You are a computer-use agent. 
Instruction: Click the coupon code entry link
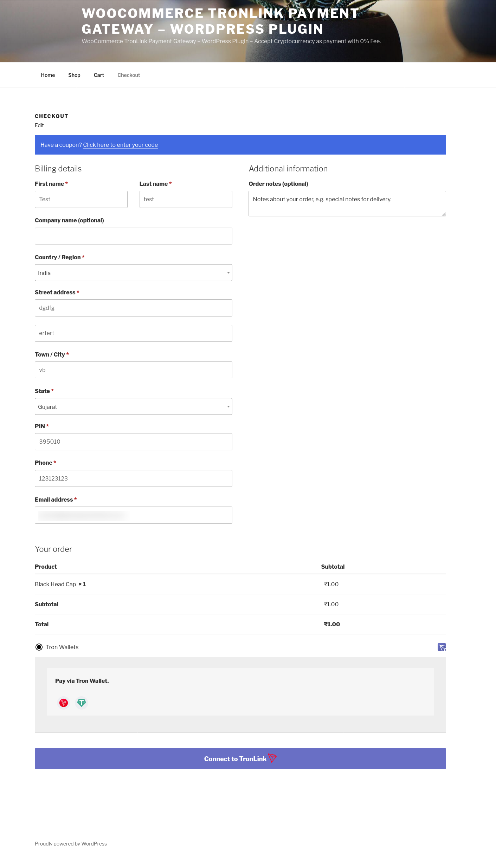[x=120, y=145]
